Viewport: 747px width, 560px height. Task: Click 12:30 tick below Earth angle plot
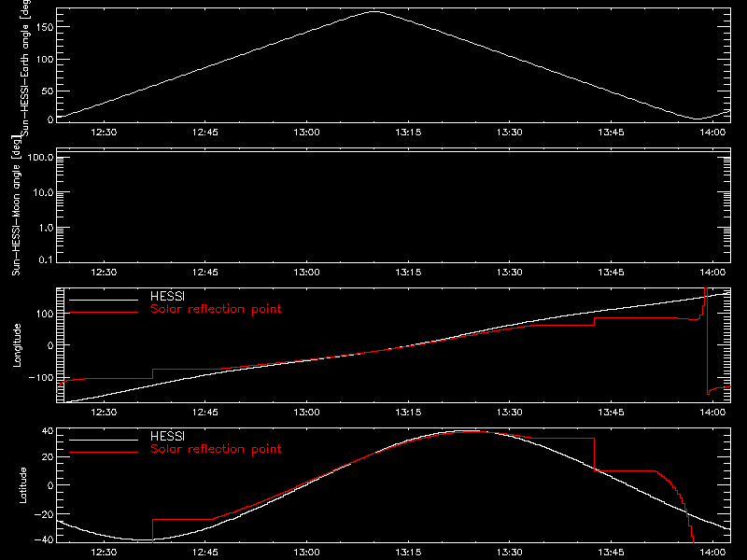104,133
